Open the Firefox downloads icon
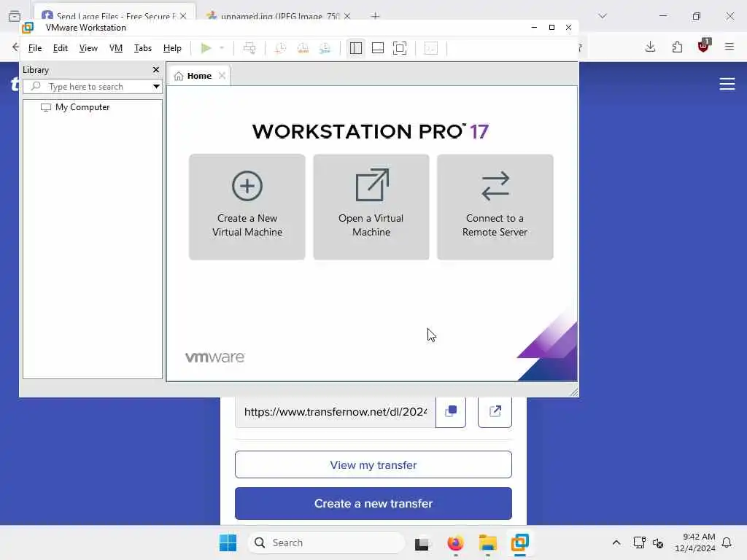Image resolution: width=747 pixels, height=560 pixels. (x=650, y=47)
